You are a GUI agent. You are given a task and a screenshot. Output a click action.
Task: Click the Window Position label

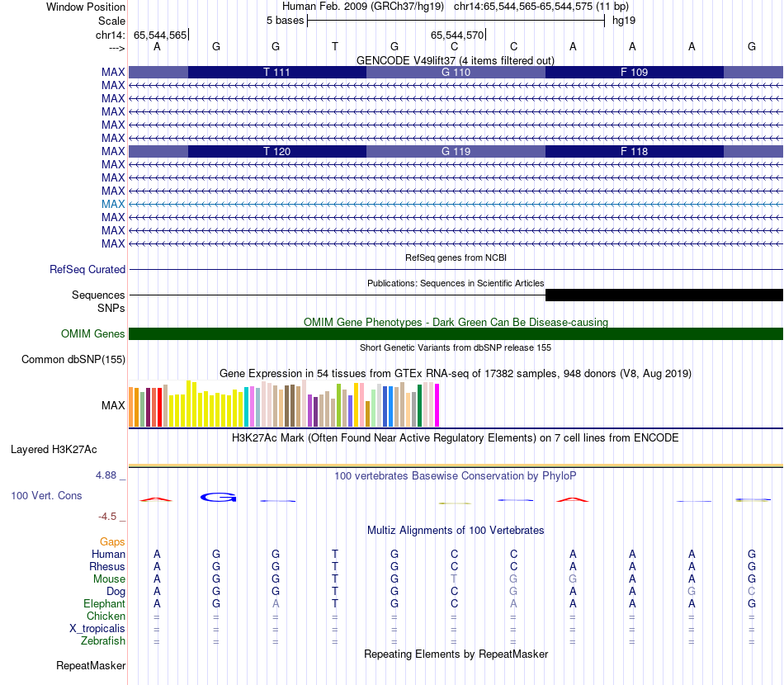[x=86, y=7]
